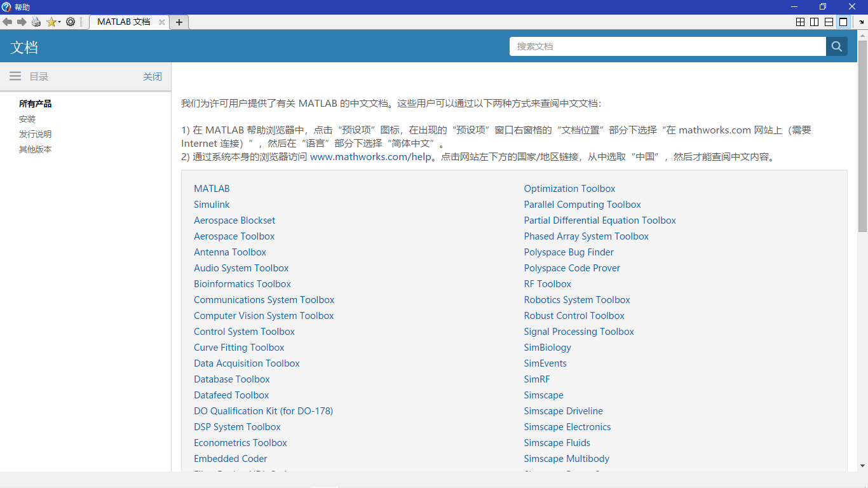Screen dimensions: 868x488
Task: Open preferences gear icon
Action: (x=71, y=22)
